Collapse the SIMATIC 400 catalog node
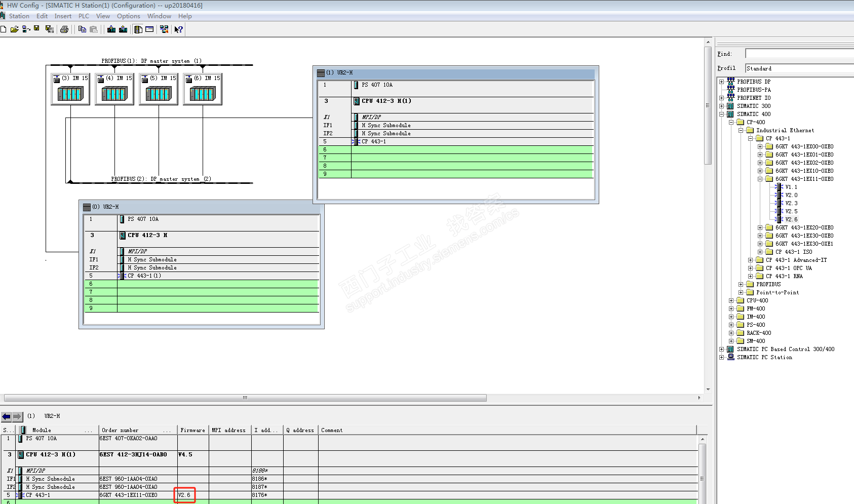This screenshot has width=854, height=504. (x=721, y=114)
